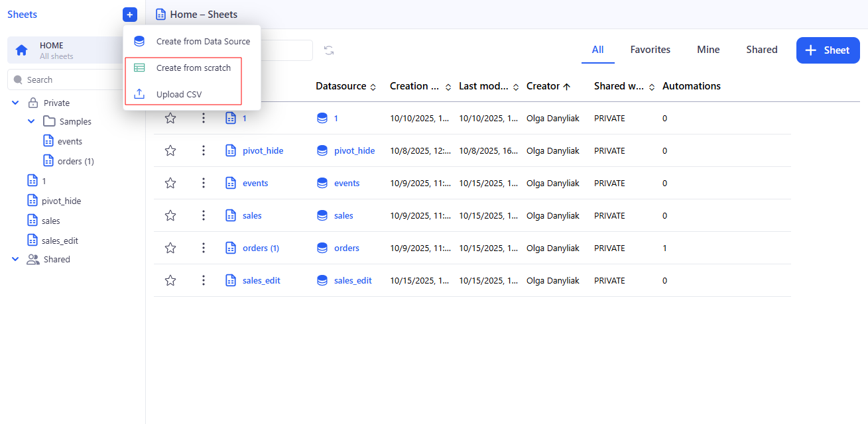This screenshot has height=424, width=868.
Task: Collapse the Samples folder
Action: [31, 121]
